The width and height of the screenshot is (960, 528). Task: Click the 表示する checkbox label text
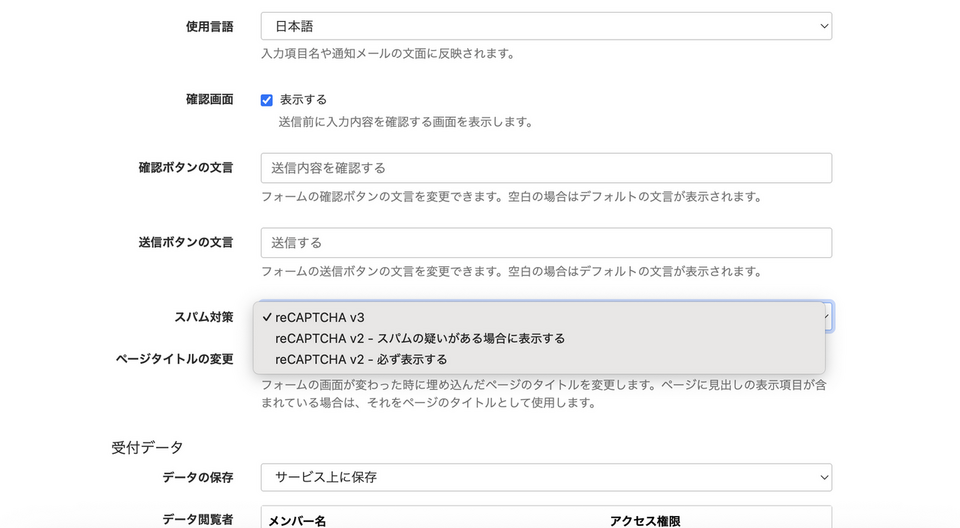[x=303, y=100]
